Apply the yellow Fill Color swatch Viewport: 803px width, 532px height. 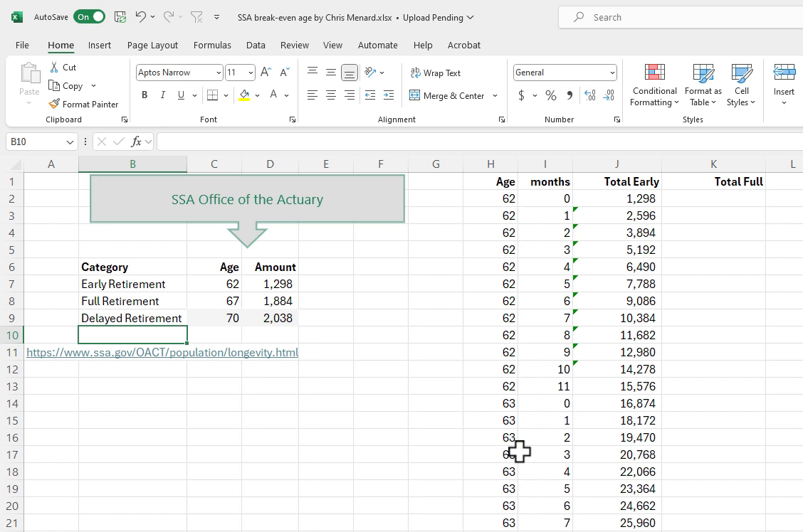click(x=244, y=95)
